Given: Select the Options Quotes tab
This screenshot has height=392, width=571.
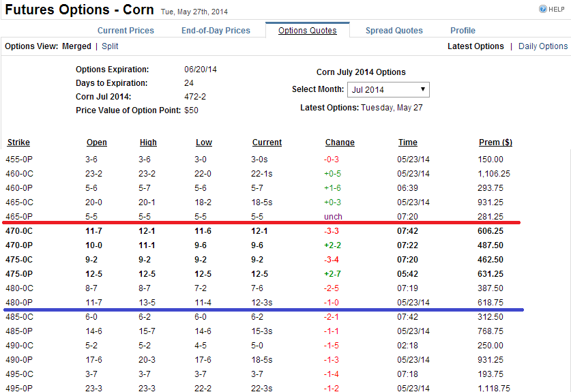Looking at the screenshot, I should pos(307,31).
